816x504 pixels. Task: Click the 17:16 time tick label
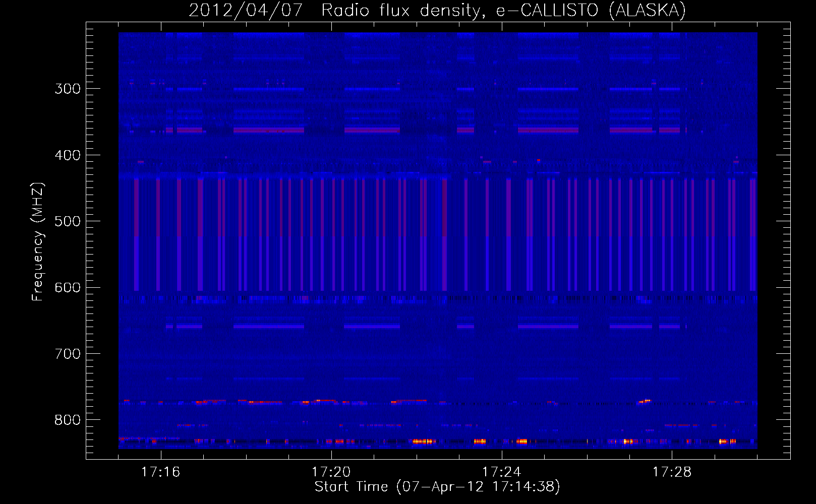click(x=160, y=472)
